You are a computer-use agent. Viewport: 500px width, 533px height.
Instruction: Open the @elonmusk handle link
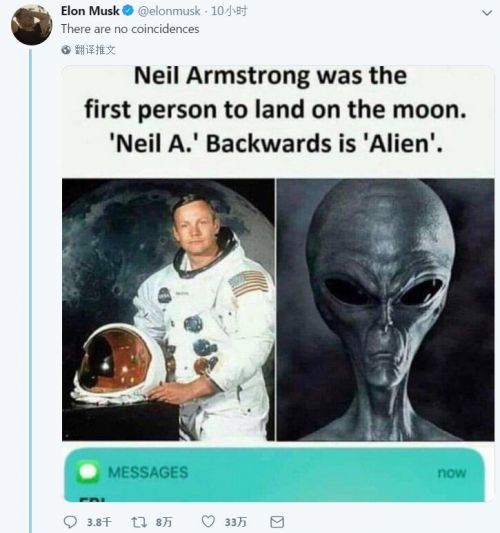(x=169, y=11)
